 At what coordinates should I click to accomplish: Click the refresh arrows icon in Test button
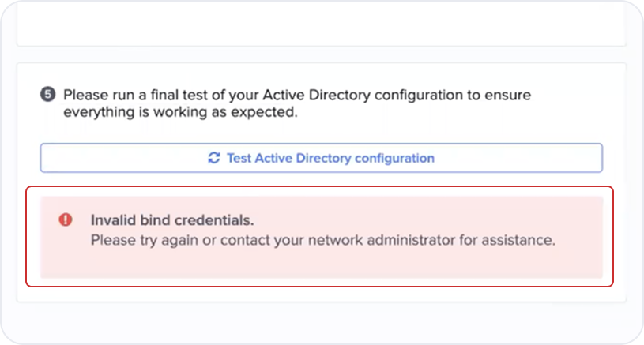(x=214, y=158)
